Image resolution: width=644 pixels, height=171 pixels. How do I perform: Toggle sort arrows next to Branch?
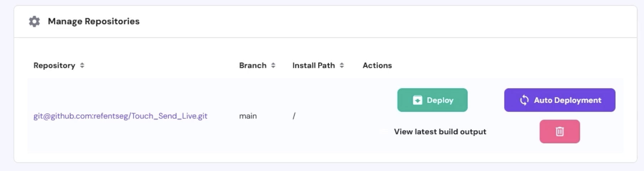click(x=273, y=66)
